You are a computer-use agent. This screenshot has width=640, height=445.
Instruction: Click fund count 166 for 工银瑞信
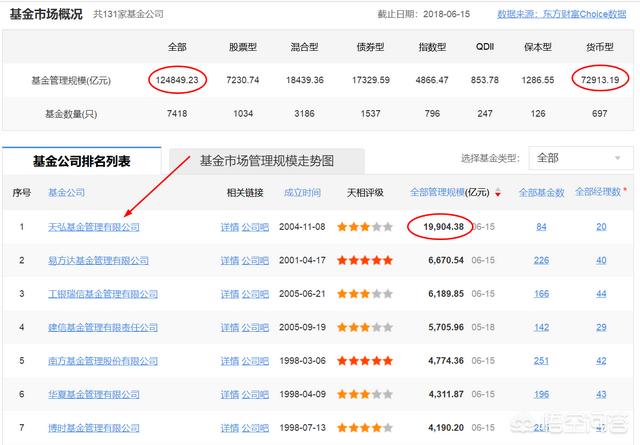pyautogui.click(x=541, y=294)
